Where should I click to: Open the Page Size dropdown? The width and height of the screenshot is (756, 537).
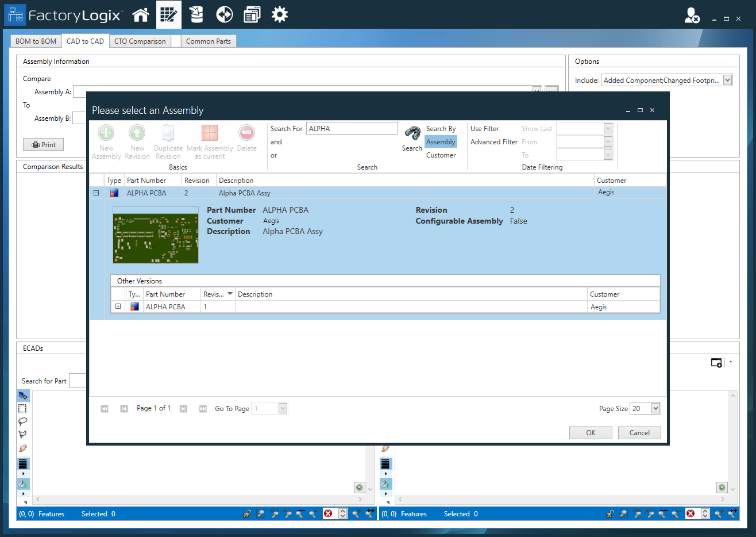click(x=655, y=408)
